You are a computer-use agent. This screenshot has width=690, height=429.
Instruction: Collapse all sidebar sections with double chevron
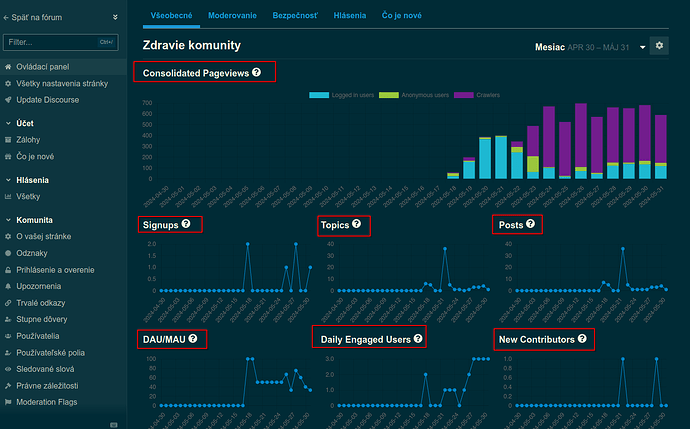click(115, 17)
